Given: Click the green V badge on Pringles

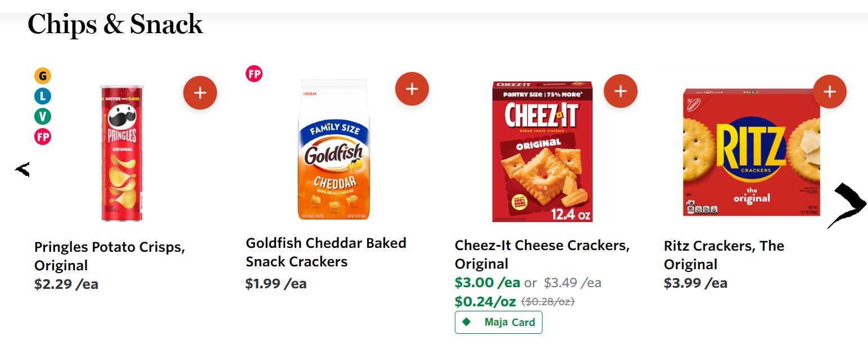Looking at the screenshot, I should click(x=43, y=116).
